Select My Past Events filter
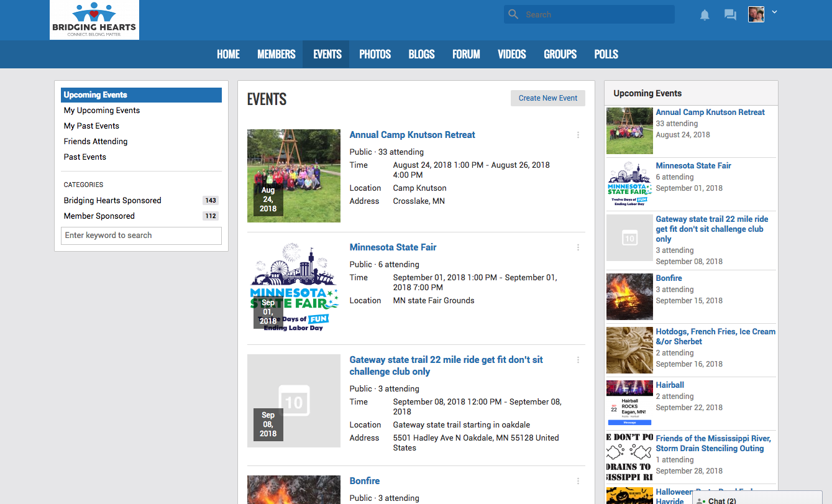The height and width of the screenshot is (504, 832). point(91,126)
